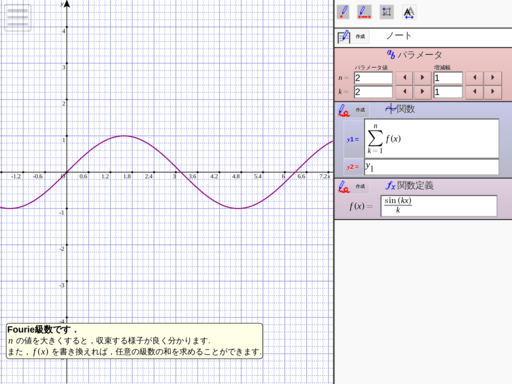Toggle the y2 graph label

click(353, 167)
